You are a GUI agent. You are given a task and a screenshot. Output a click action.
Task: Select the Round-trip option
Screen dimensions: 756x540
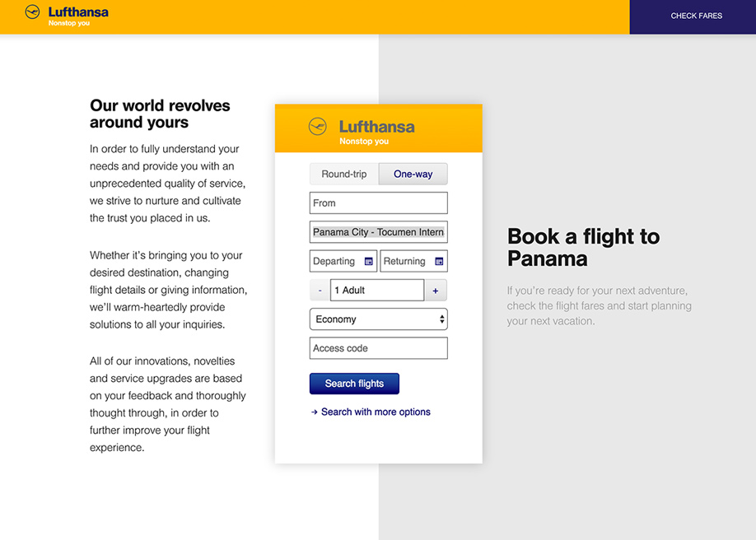pyautogui.click(x=344, y=175)
